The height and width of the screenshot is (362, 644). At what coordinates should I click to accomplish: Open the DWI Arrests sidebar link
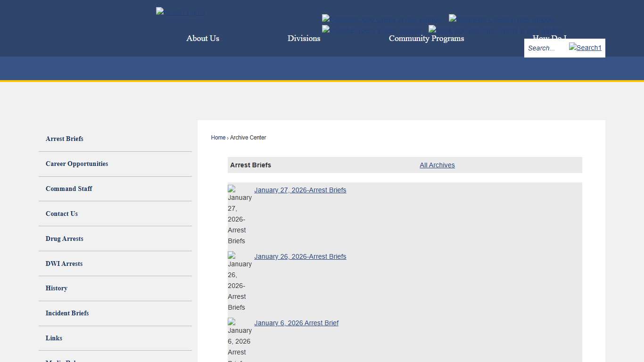[64, 263]
